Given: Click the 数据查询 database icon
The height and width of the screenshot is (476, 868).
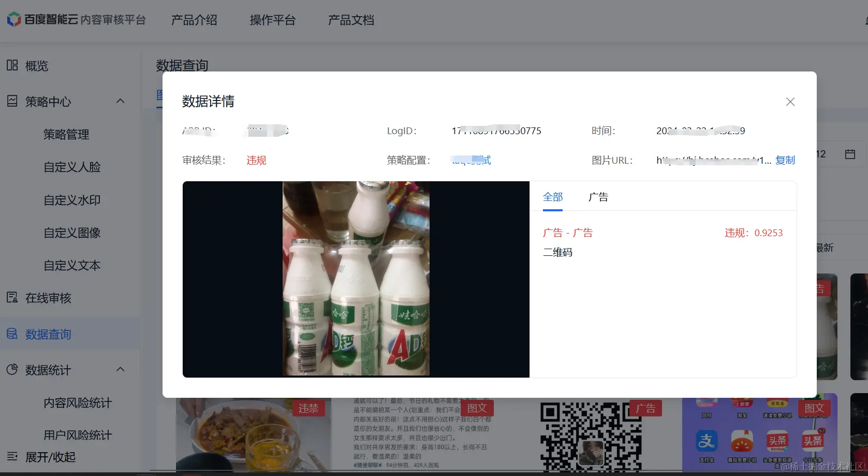Looking at the screenshot, I should [12, 334].
